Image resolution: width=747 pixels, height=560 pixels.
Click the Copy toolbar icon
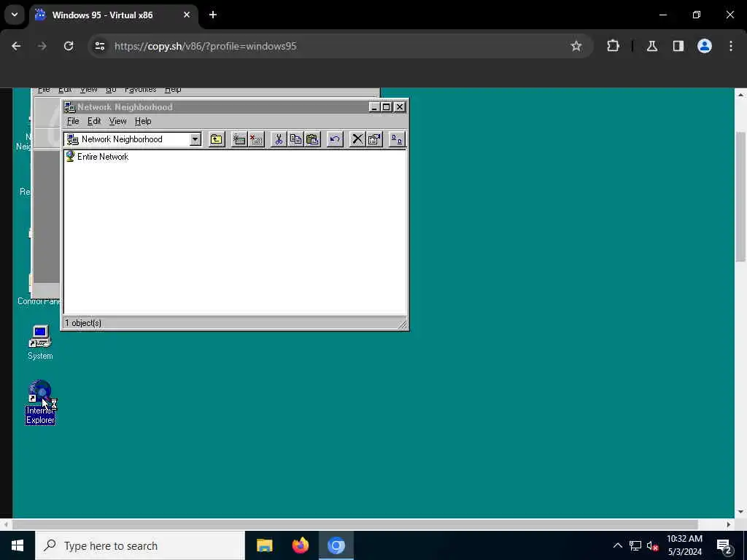295,139
